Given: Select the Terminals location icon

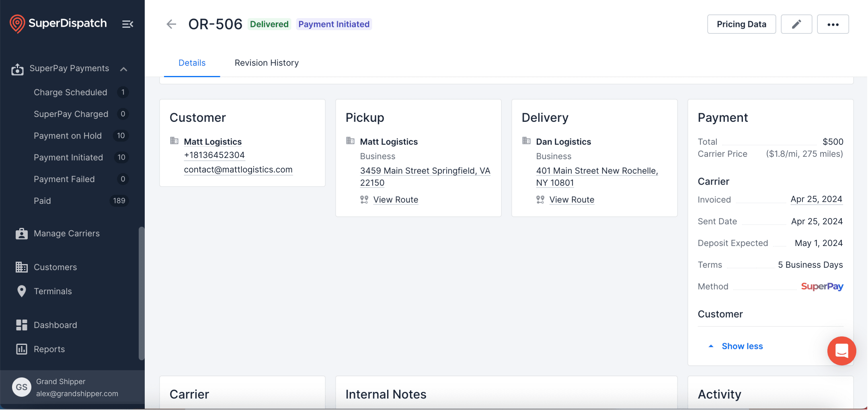Looking at the screenshot, I should click(x=22, y=291).
